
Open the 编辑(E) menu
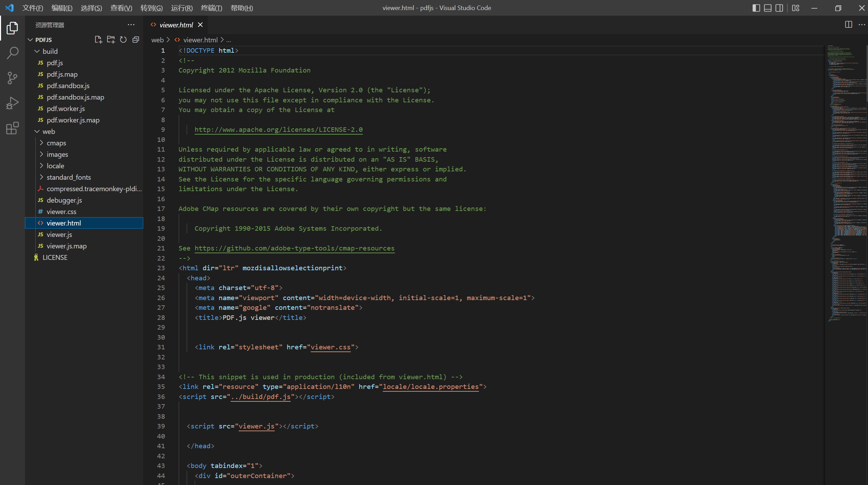[62, 8]
